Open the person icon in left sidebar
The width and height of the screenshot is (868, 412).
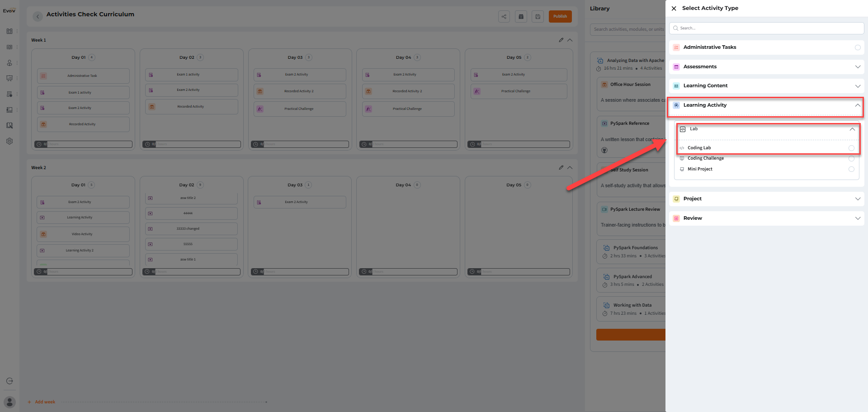(x=9, y=63)
